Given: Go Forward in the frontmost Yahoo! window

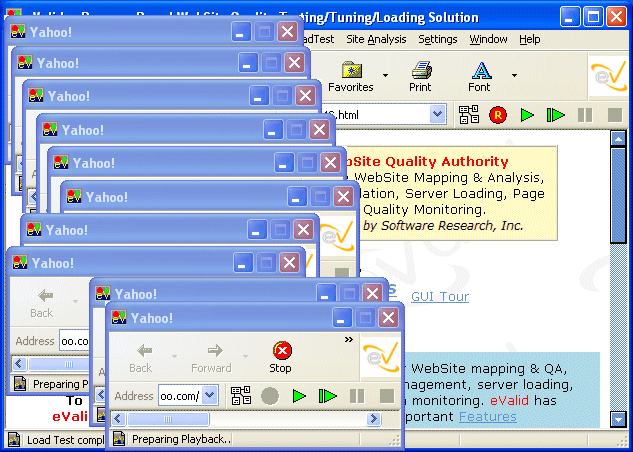Looking at the screenshot, I should [212, 358].
